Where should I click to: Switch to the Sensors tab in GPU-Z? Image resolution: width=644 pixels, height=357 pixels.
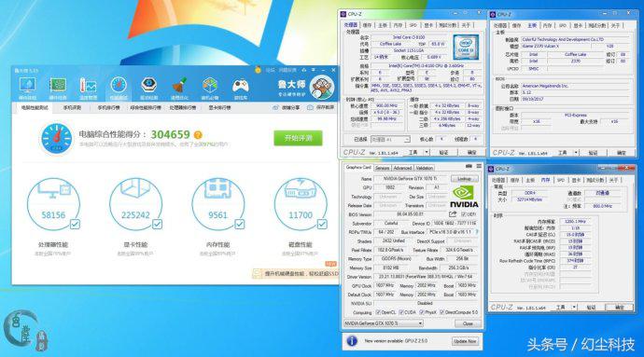coord(382,168)
